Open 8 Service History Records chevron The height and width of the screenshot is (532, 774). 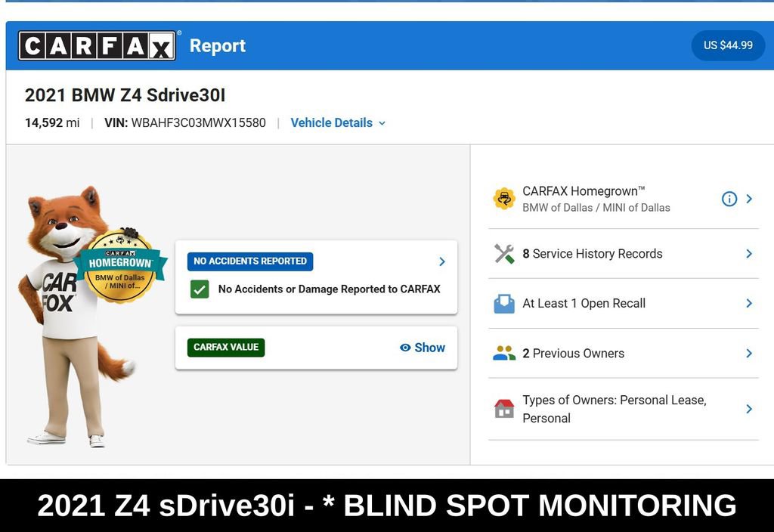pyautogui.click(x=749, y=254)
